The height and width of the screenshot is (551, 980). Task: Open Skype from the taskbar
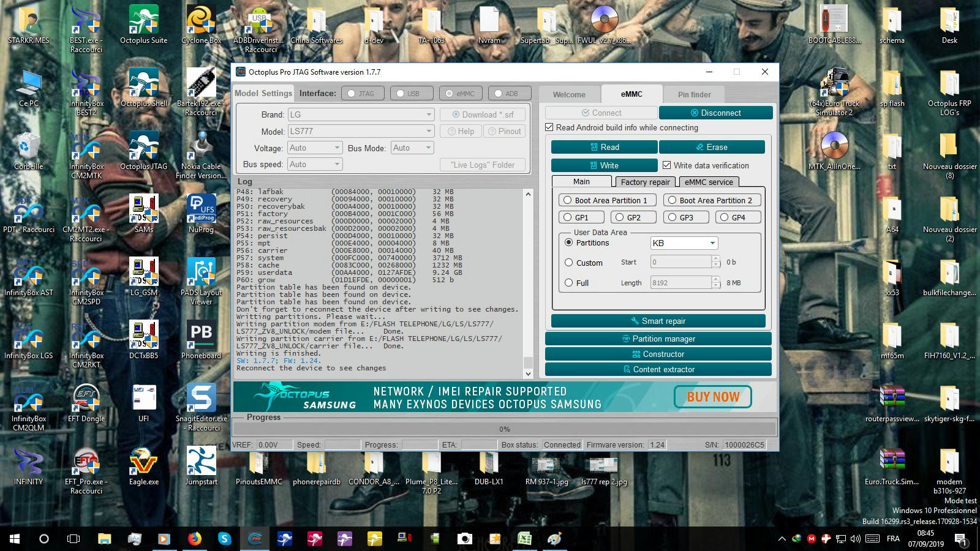pos(225,539)
